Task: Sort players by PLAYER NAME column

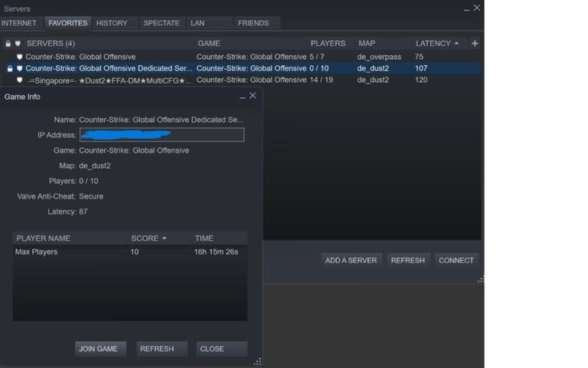Action: (x=43, y=238)
